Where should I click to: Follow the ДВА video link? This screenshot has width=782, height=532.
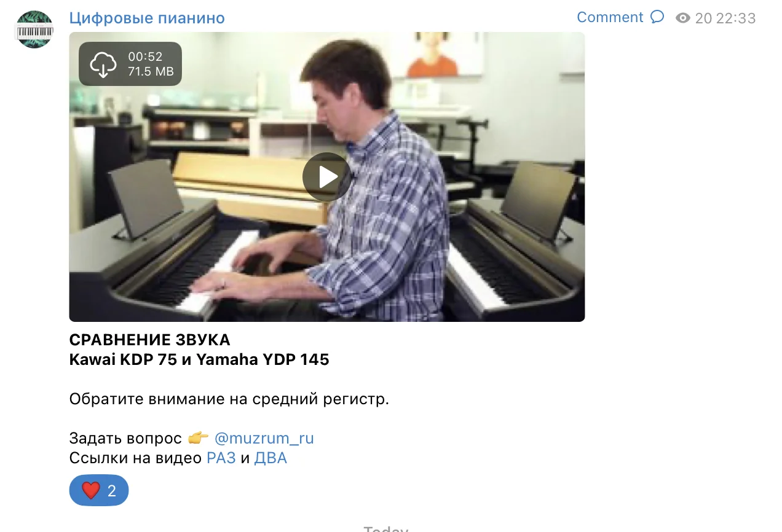click(271, 458)
